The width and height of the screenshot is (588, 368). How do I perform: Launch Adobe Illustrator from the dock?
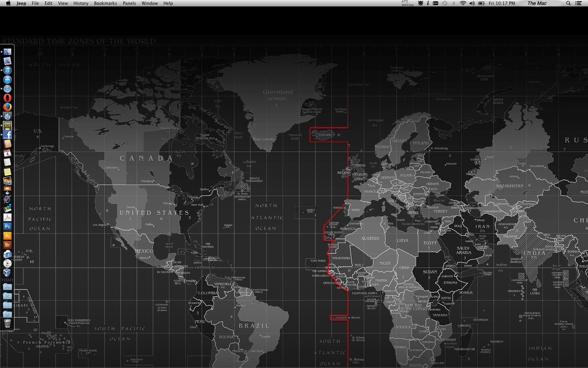[x=7, y=236]
